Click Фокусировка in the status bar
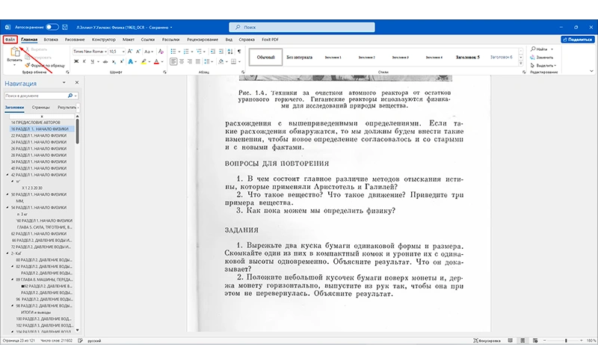This screenshot has width=598, height=364. (487, 340)
